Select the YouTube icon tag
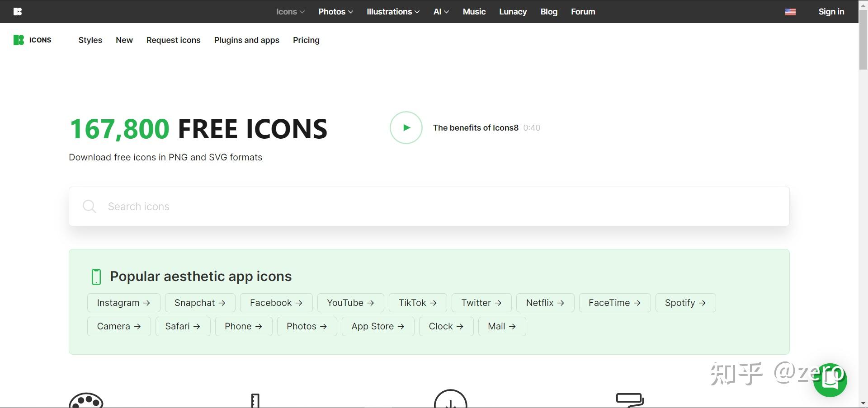 (350, 303)
